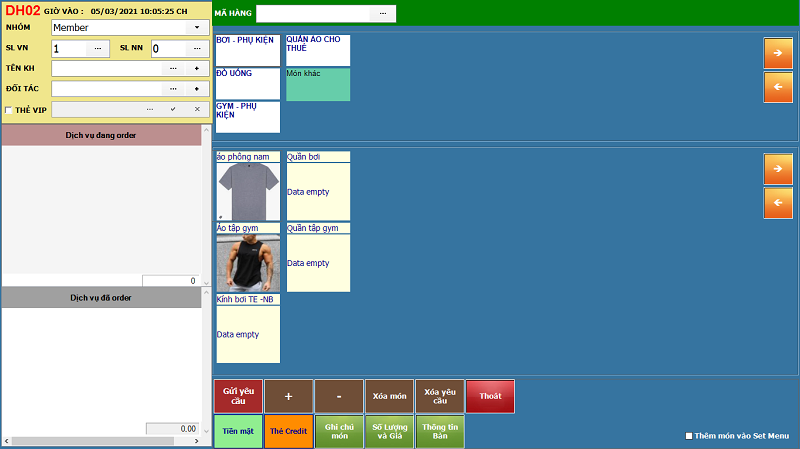Open the SL NN ellipsis button
This screenshot has width=800, height=449.
197,48
